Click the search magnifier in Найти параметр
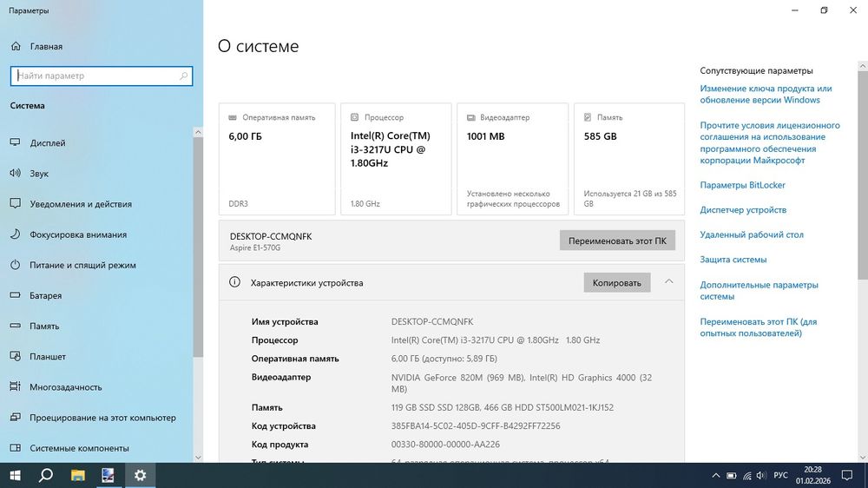This screenshot has width=868, height=488. (183, 76)
